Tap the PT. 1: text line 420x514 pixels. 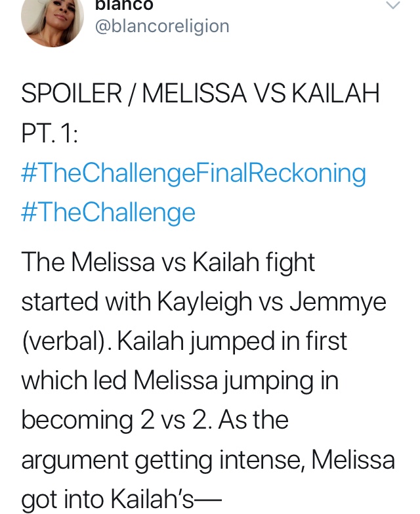point(50,134)
